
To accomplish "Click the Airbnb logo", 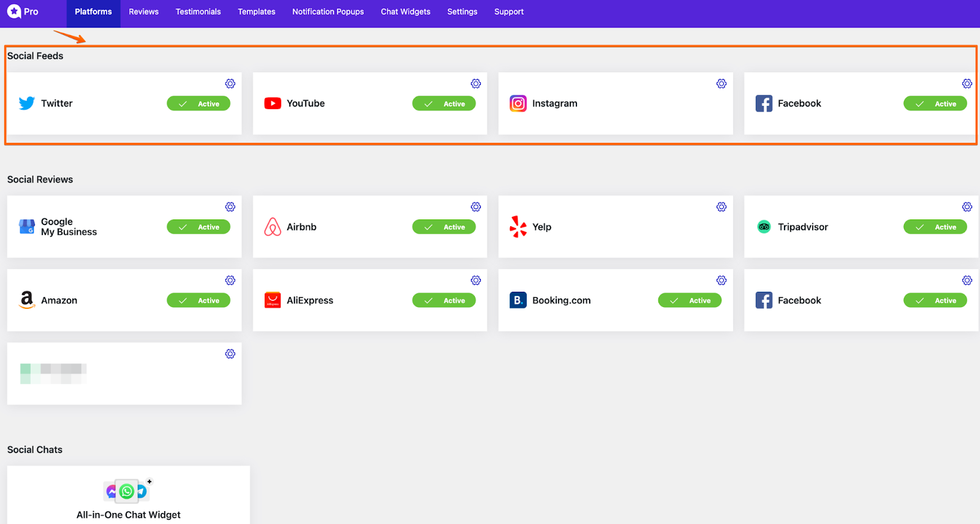I will pos(273,227).
